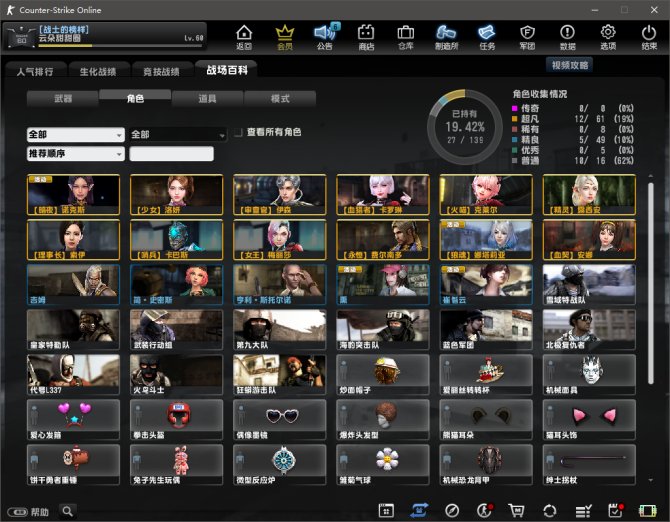Select the 崔智云 character card
The width and height of the screenshot is (670, 522).
coord(486,284)
